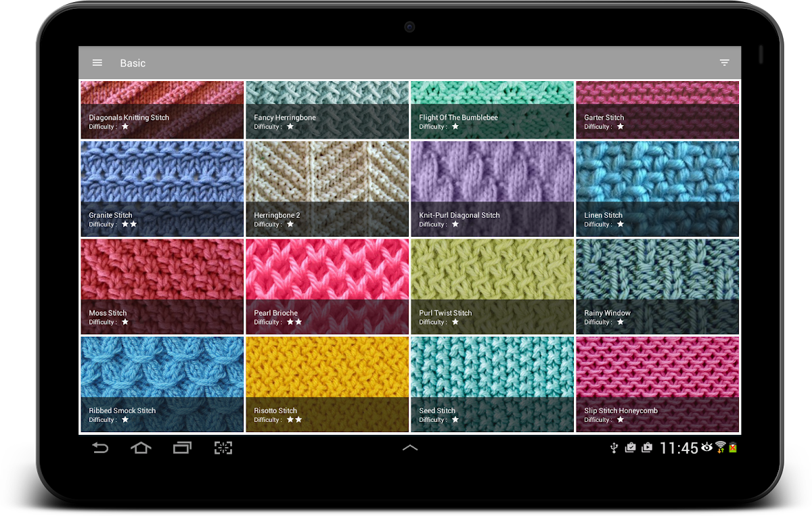Open Herringbone 2 stitch pattern
This screenshot has height=516, width=812.
click(x=327, y=189)
